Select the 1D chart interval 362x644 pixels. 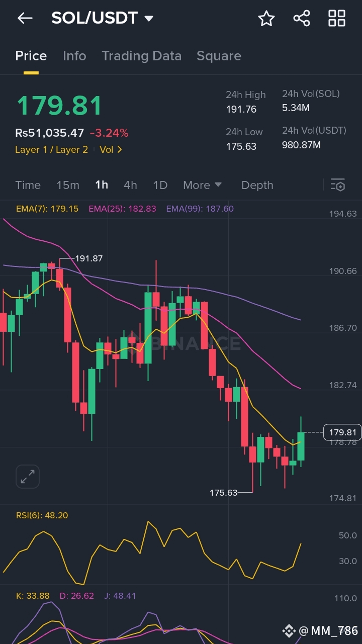[160, 185]
